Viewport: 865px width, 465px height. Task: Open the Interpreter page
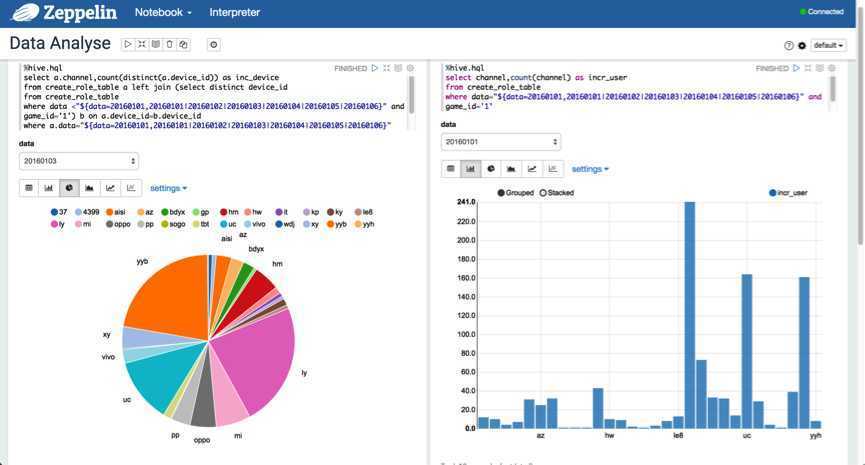(234, 12)
